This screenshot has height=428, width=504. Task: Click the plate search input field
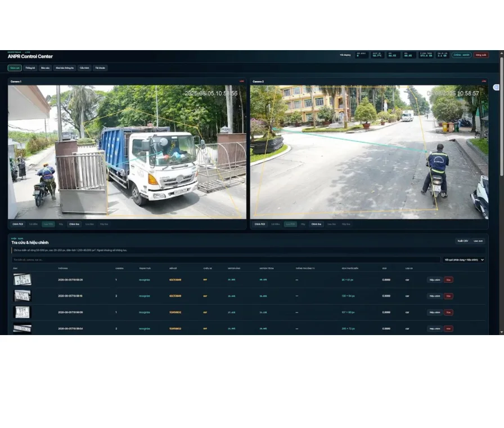pos(226,260)
